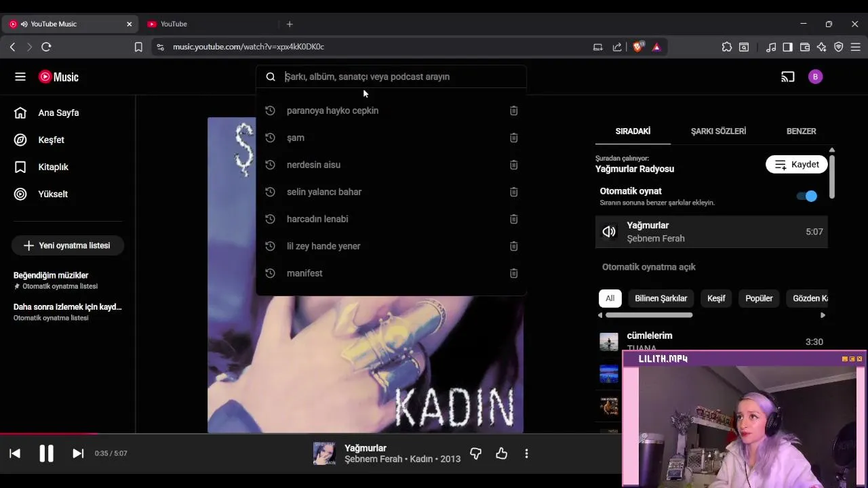Open browser main menu

(856, 47)
